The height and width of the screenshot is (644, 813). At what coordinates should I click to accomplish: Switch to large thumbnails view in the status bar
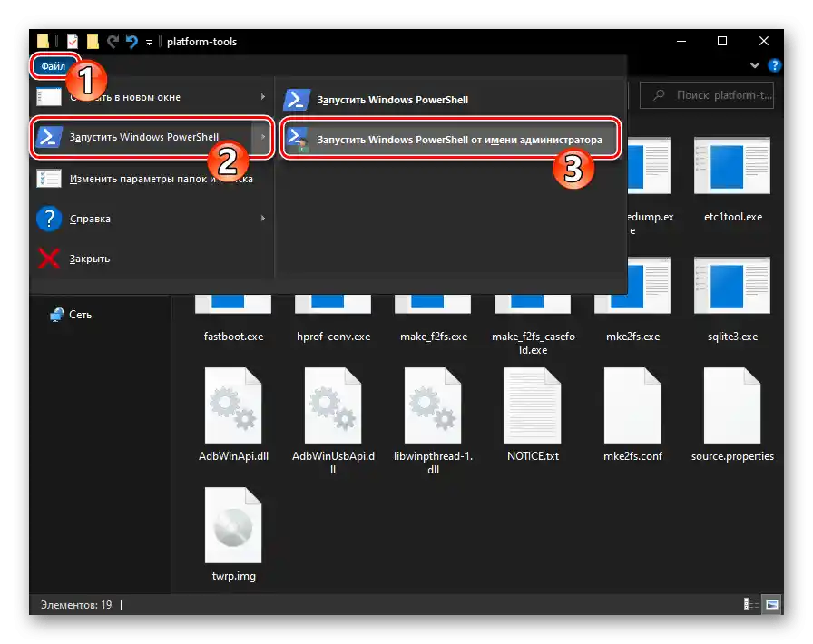(x=772, y=603)
